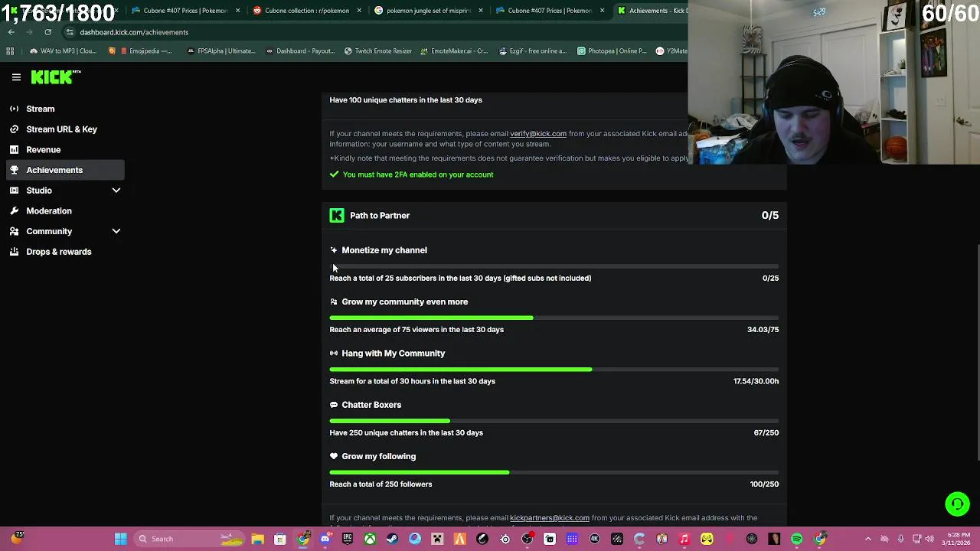Expand the Studio sidebar section chevron
The image size is (980, 551).
click(x=116, y=191)
